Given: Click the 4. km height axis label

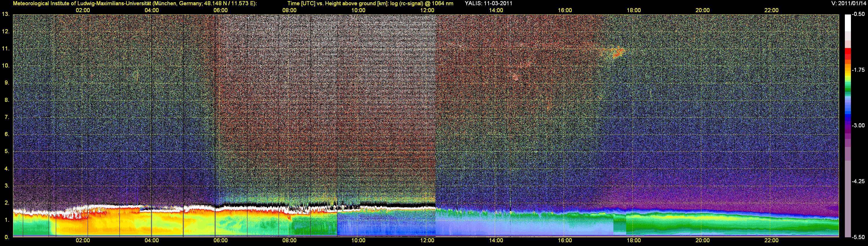Looking at the screenshot, I should tap(7, 168).
